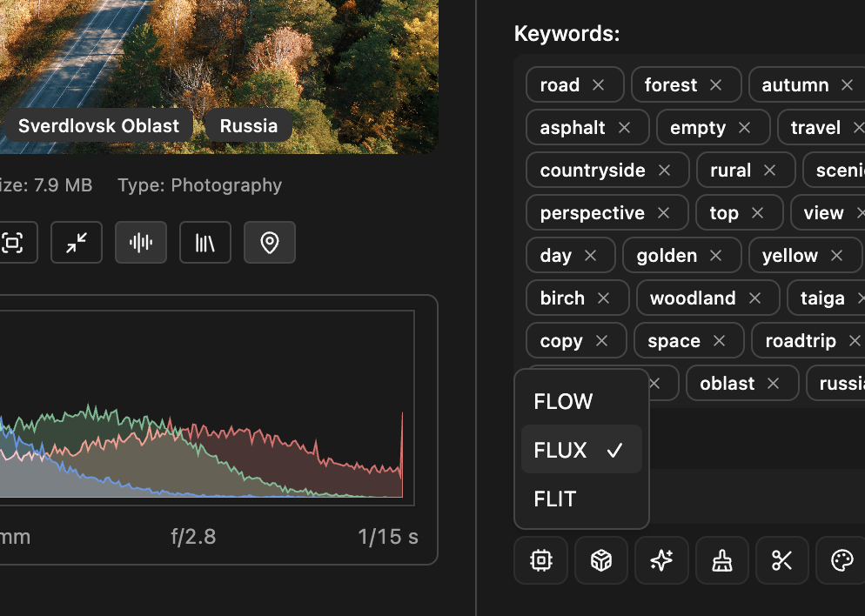Remove the 'countryside' keyword tag
The height and width of the screenshot is (616, 865).
(x=665, y=171)
